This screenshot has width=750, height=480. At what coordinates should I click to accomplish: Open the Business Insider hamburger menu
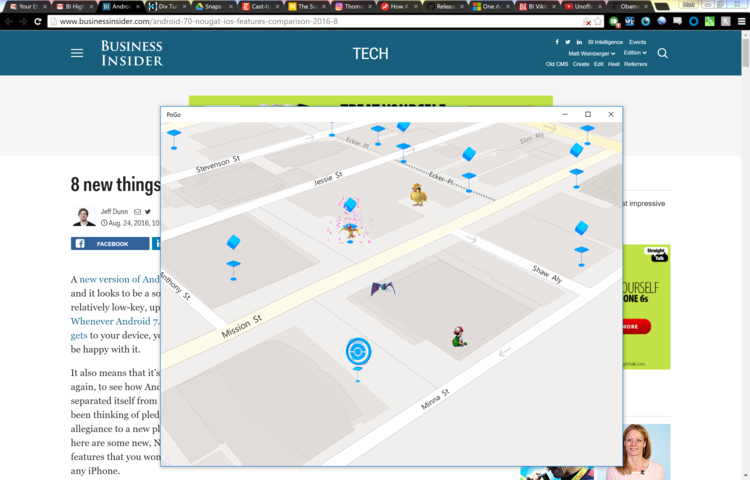coord(77,53)
